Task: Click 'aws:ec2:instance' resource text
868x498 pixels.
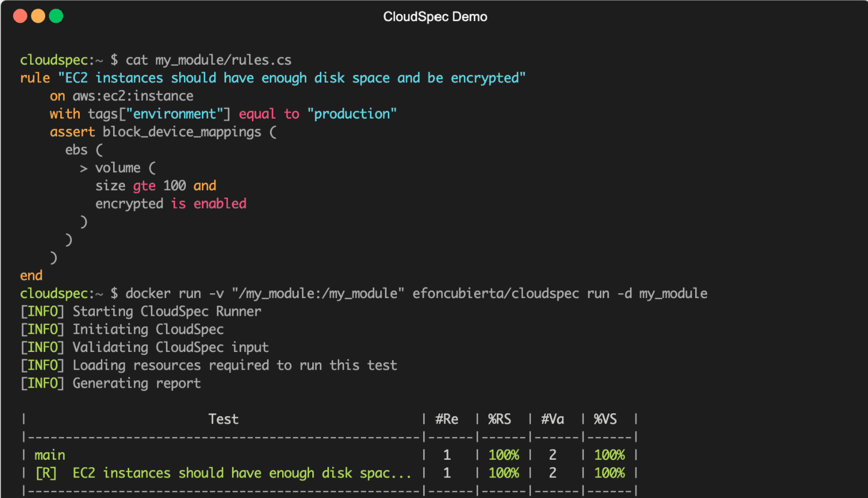Action: [x=133, y=96]
